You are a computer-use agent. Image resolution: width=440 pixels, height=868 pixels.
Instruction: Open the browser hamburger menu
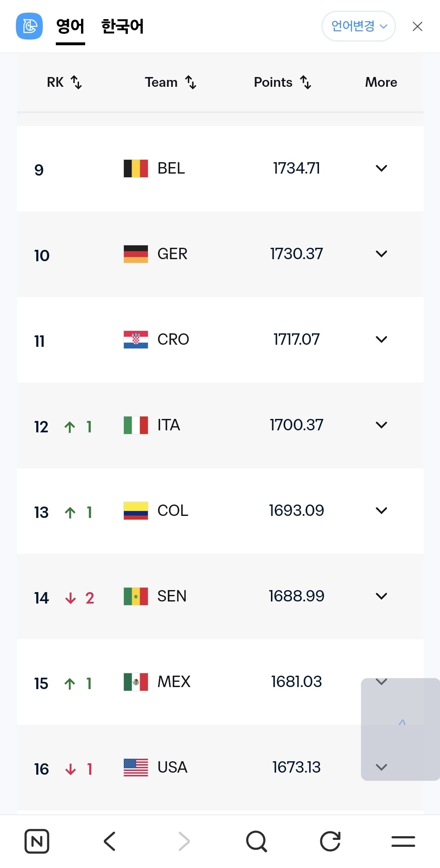[403, 841]
